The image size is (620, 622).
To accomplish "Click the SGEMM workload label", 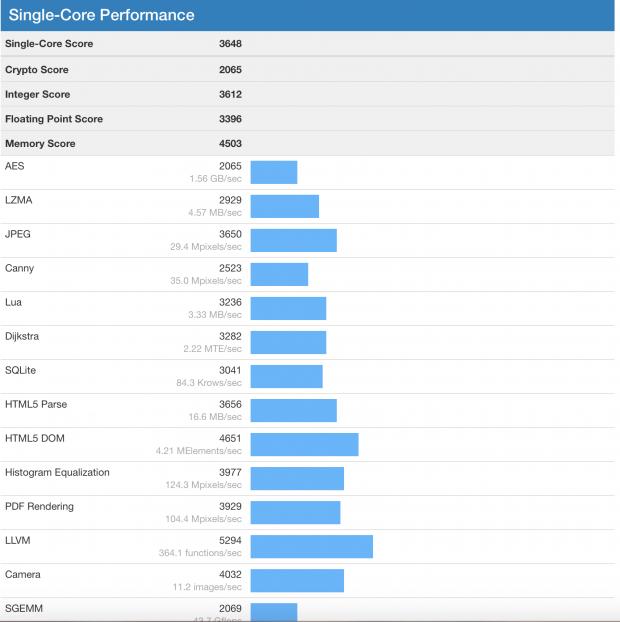I will (x=24, y=608).
